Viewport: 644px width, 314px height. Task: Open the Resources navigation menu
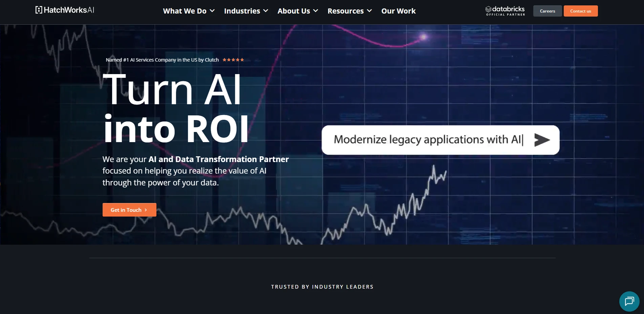click(345, 11)
